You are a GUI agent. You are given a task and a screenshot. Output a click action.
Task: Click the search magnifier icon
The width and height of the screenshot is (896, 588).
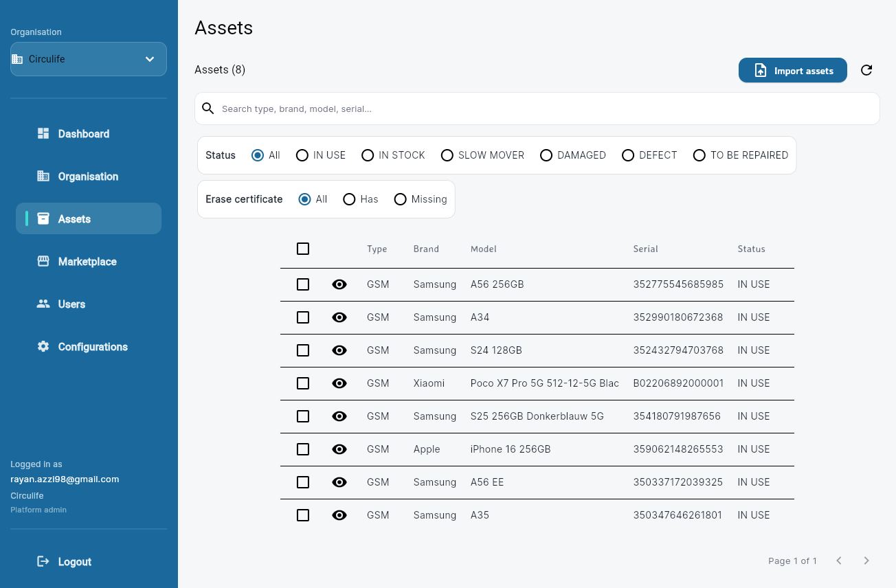pyautogui.click(x=208, y=109)
